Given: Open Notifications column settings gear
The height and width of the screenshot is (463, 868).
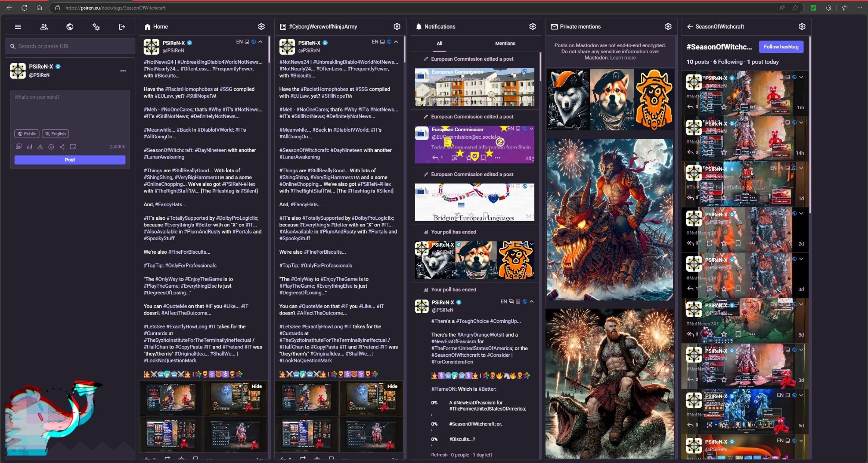Looking at the screenshot, I should point(533,26).
